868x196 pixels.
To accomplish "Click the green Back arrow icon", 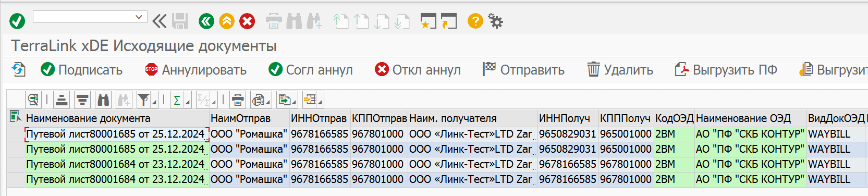I will [x=206, y=21].
